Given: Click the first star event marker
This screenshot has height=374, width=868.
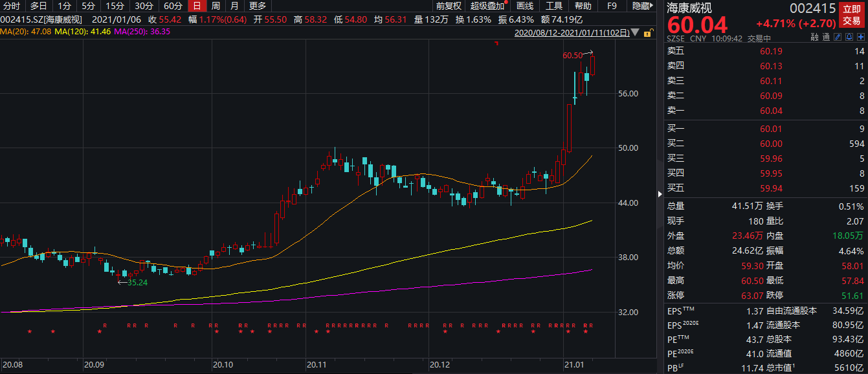Looking at the screenshot, I should [x=30, y=333].
